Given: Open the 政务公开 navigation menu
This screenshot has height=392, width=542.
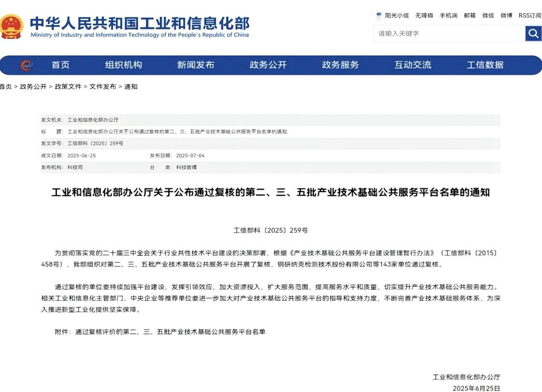Looking at the screenshot, I should point(268,65).
